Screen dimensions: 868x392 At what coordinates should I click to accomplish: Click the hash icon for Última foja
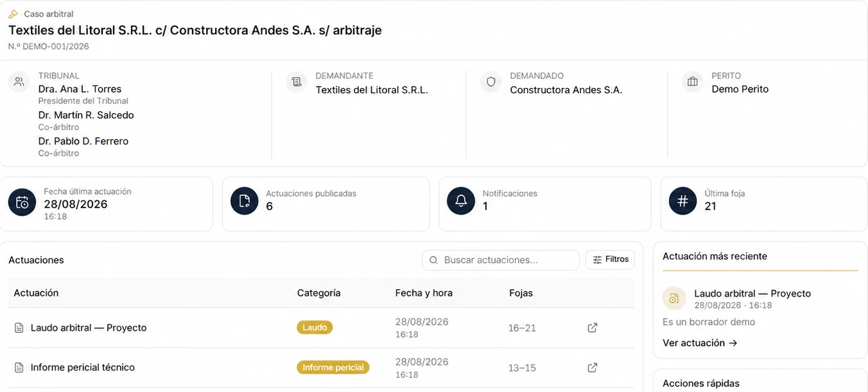coord(682,201)
